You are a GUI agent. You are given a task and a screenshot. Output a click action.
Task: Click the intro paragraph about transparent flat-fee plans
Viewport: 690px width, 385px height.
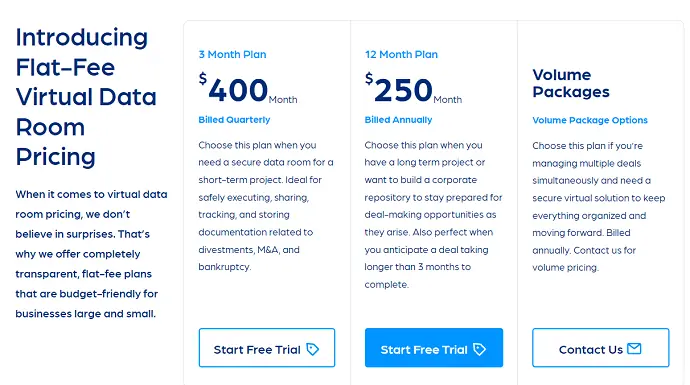[91, 254]
